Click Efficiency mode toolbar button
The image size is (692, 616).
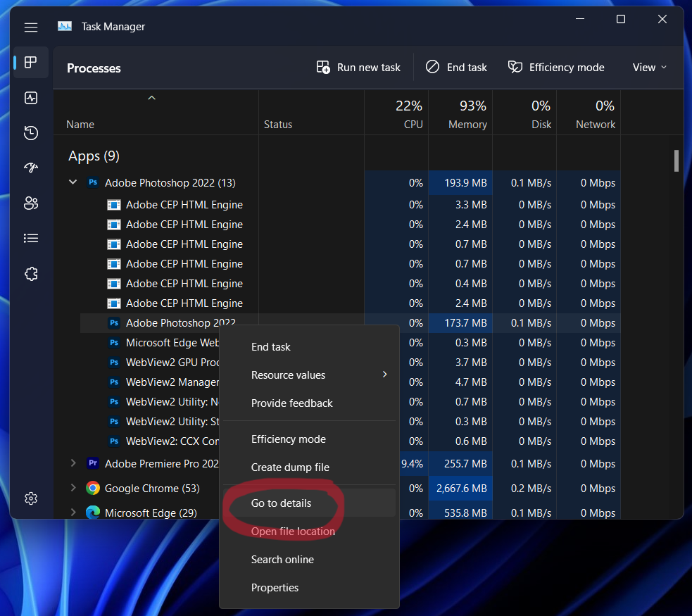pyautogui.click(x=556, y=68)
